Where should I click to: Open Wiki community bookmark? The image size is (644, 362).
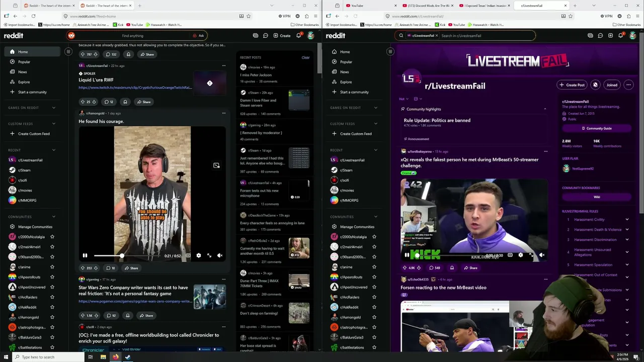597,197
